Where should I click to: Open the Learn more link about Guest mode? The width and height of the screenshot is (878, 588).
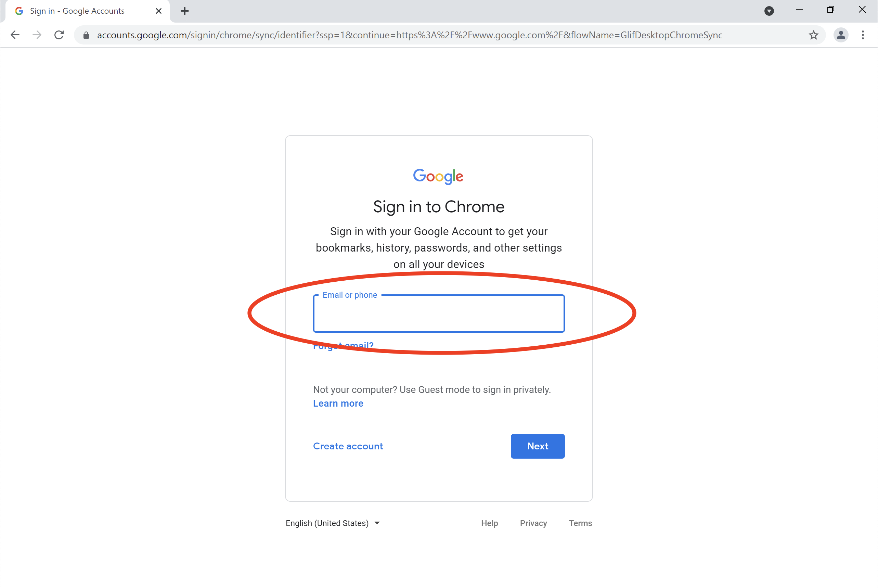pyautogui.click(x=338, y=403)
